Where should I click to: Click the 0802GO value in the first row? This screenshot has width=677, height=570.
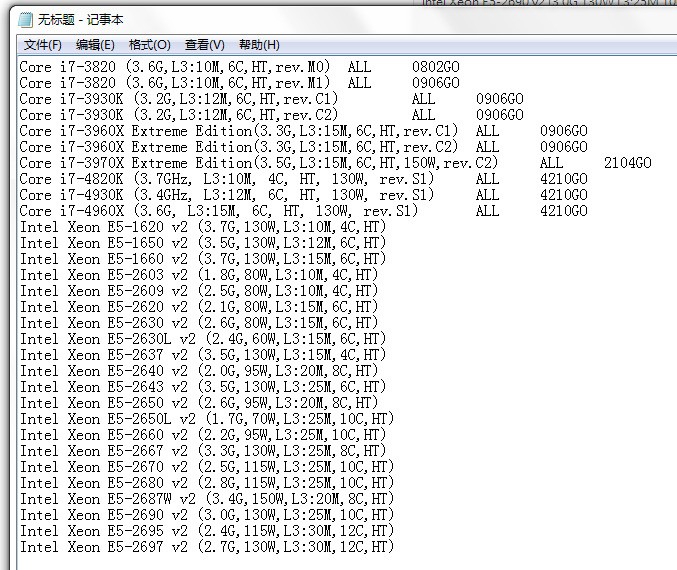tap(436, 67)
